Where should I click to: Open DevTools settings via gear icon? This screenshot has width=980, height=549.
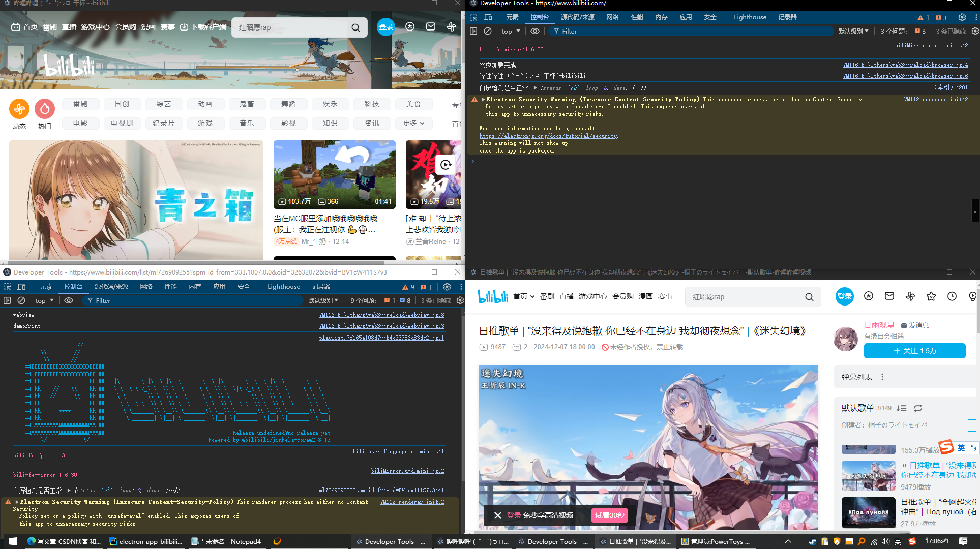coord(962,17)
